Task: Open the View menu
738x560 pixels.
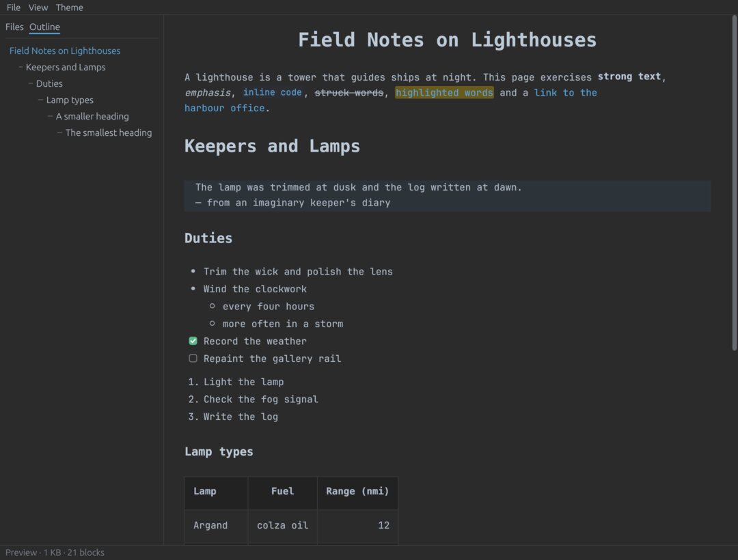Action: click(x=38, y=8)
